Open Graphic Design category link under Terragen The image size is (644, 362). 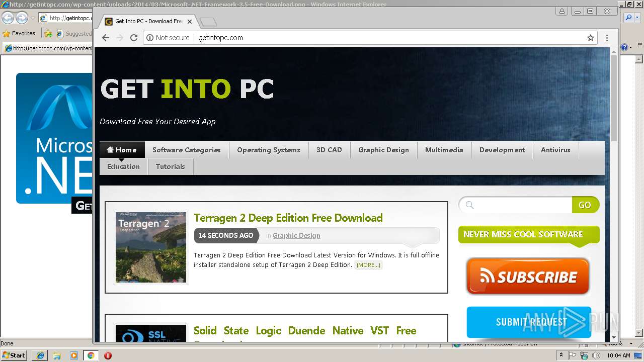[x=296, y=235]
